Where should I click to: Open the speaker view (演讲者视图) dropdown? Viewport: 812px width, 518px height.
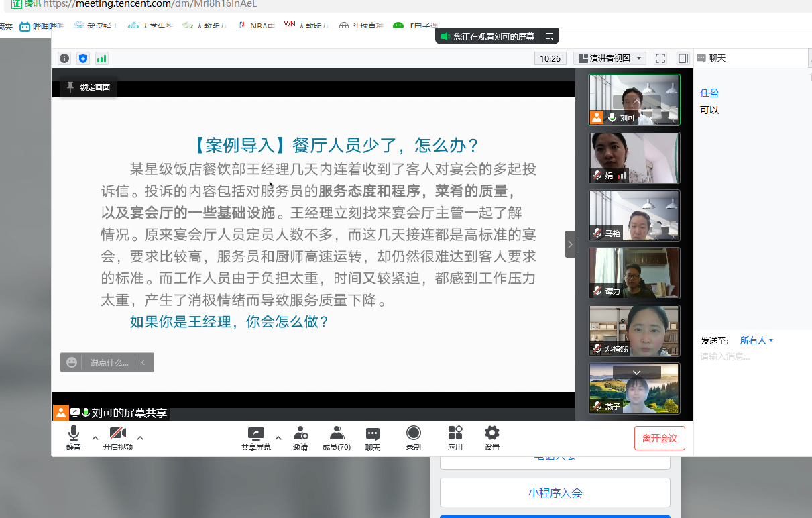(x=610, y=58)
